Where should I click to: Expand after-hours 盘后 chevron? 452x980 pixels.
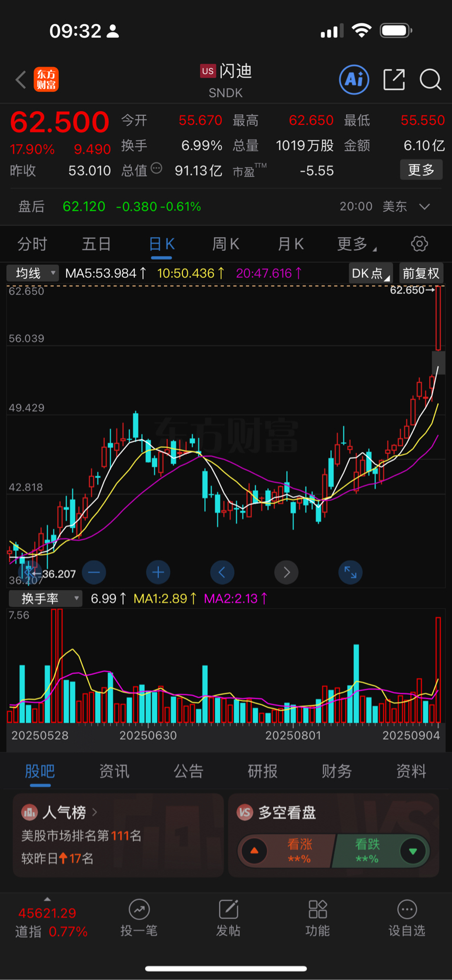[x=424, y=207]
